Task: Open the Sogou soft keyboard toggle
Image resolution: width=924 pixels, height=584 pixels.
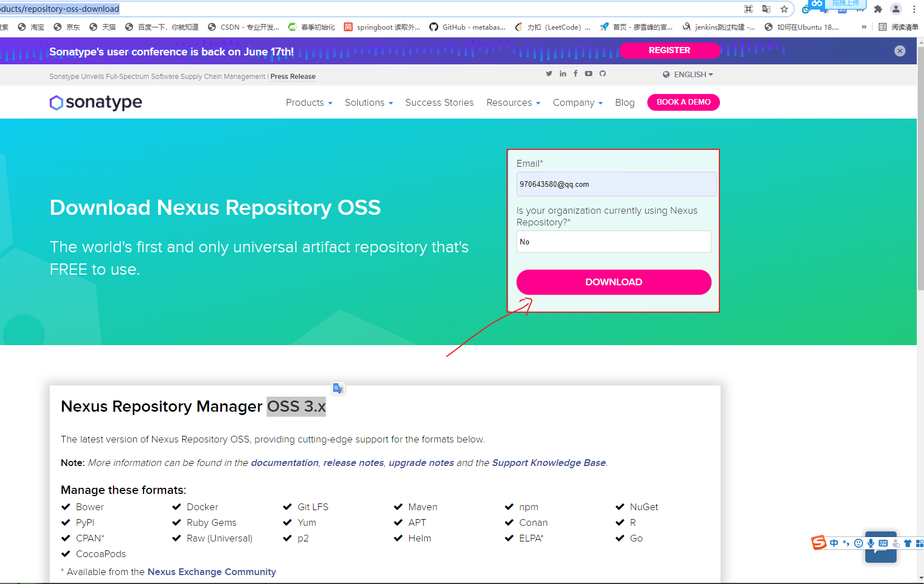Action: tap(883, 543)
